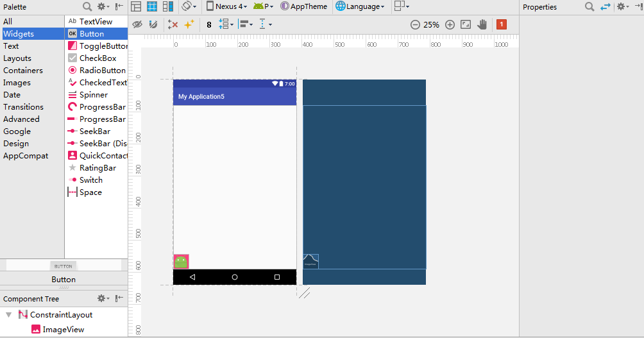Open Guidelines dropdown
The image size is (644, 338).
(x=266, y=24)
